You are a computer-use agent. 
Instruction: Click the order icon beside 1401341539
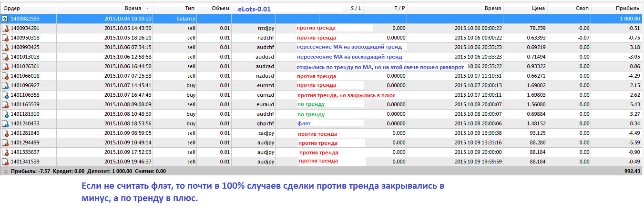(5, 162)
